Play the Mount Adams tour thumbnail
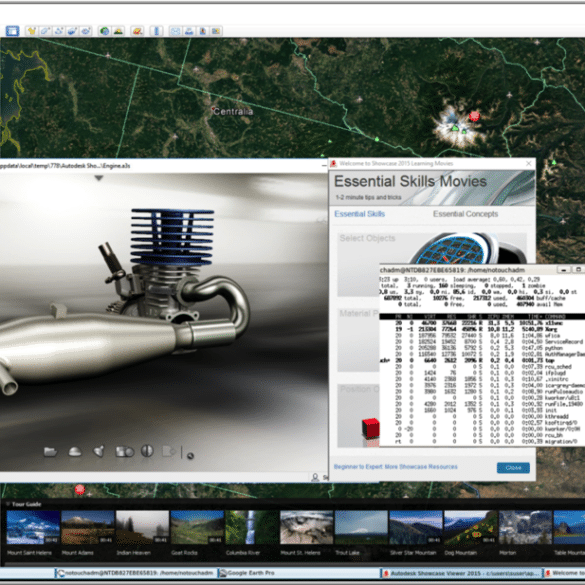The width and height of the screenshot is (585, 585). (88, 528)
